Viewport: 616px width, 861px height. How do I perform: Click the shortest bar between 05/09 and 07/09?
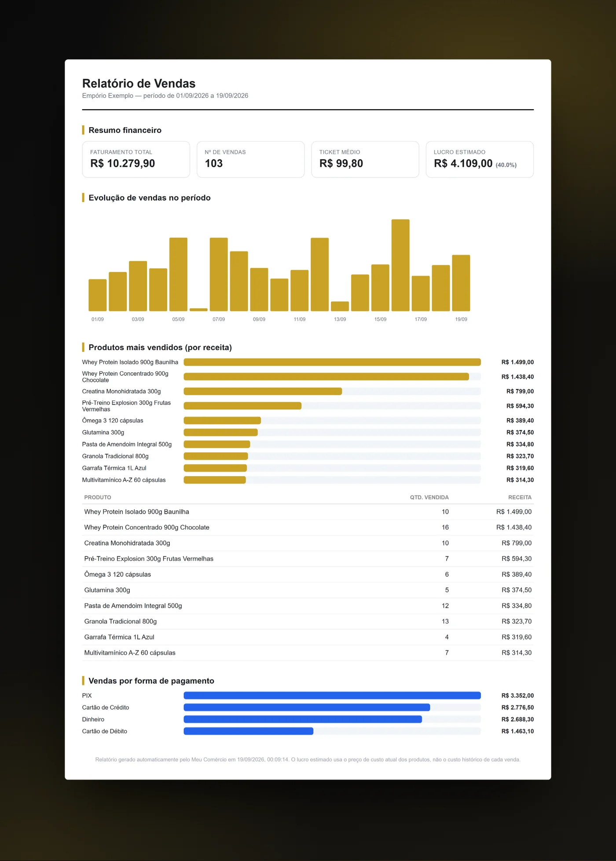point(198,310)
